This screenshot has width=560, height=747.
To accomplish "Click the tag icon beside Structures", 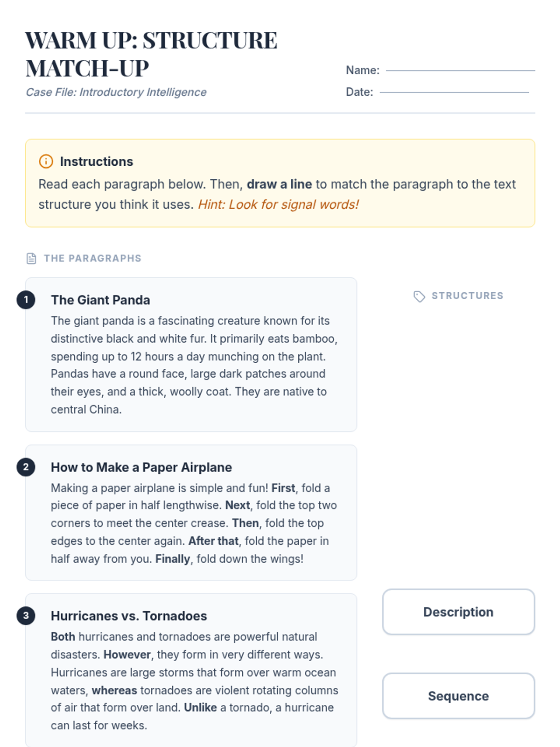I will (x=419, y=296).
